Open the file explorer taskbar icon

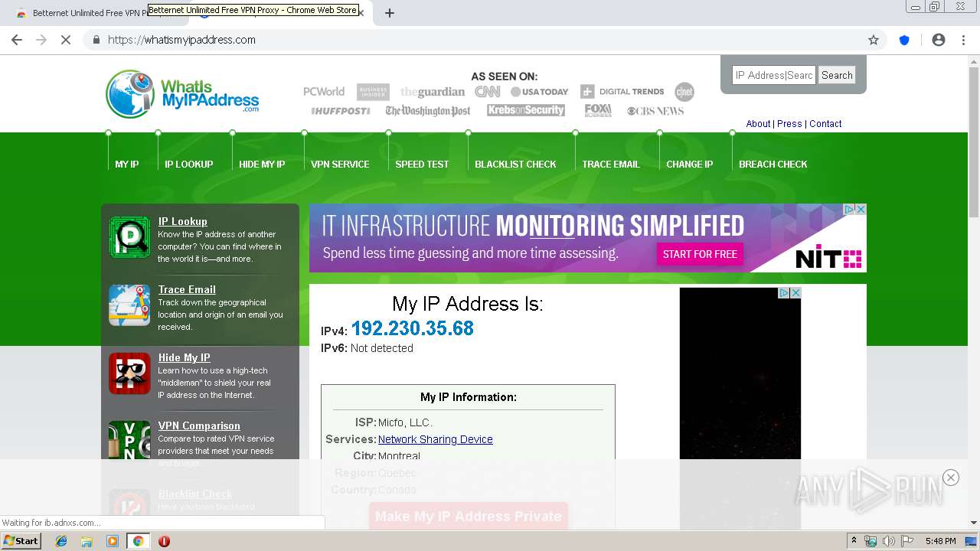pyautogui.click(x=87, y=541)
